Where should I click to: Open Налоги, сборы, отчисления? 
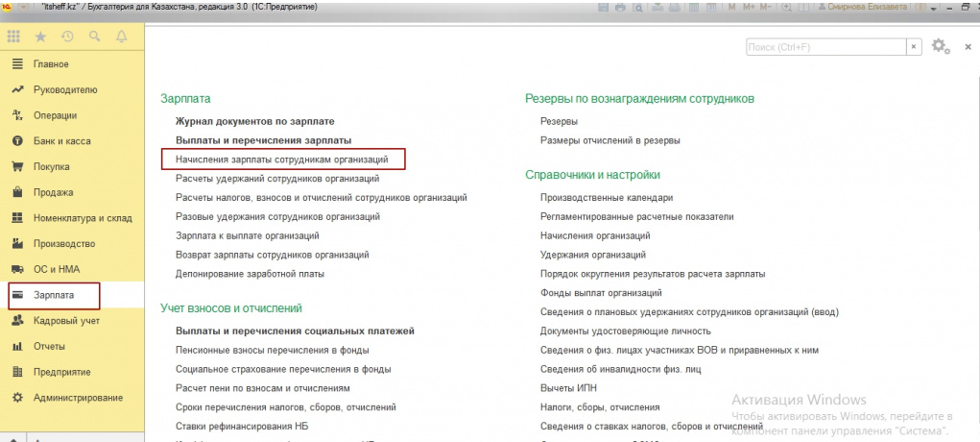click(x=600, y=407)
